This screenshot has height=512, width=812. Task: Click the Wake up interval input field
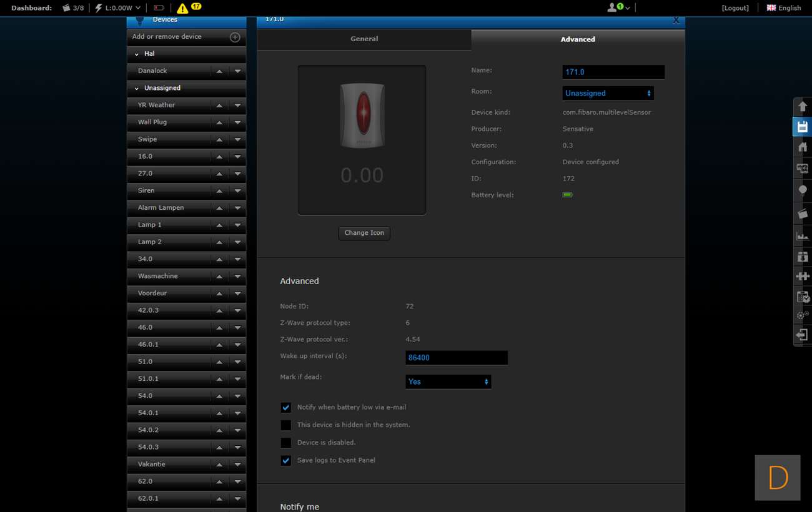[x=456, y=358]
